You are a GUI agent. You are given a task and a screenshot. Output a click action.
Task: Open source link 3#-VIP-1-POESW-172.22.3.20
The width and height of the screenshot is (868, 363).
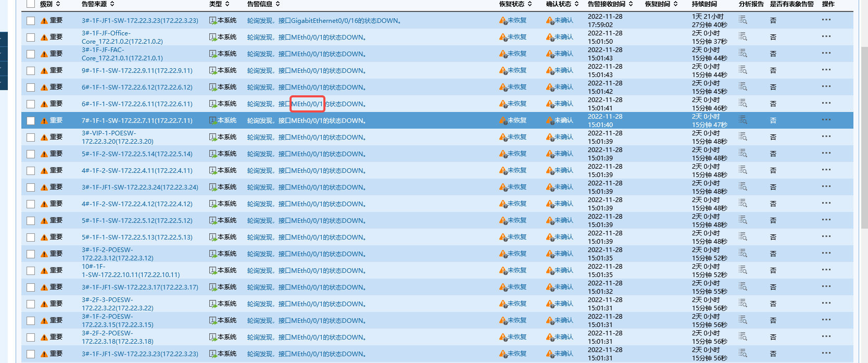tap(118, 137)
